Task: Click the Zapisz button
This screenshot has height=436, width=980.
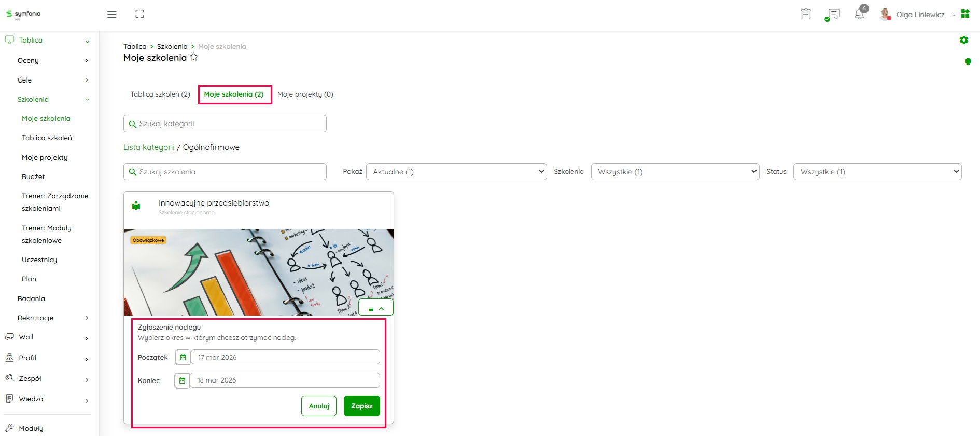Action: [361, 406]
